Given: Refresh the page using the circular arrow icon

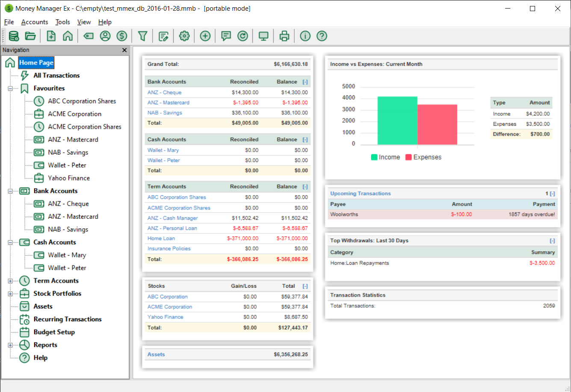Looking at the screenshot, I should 243,36.
